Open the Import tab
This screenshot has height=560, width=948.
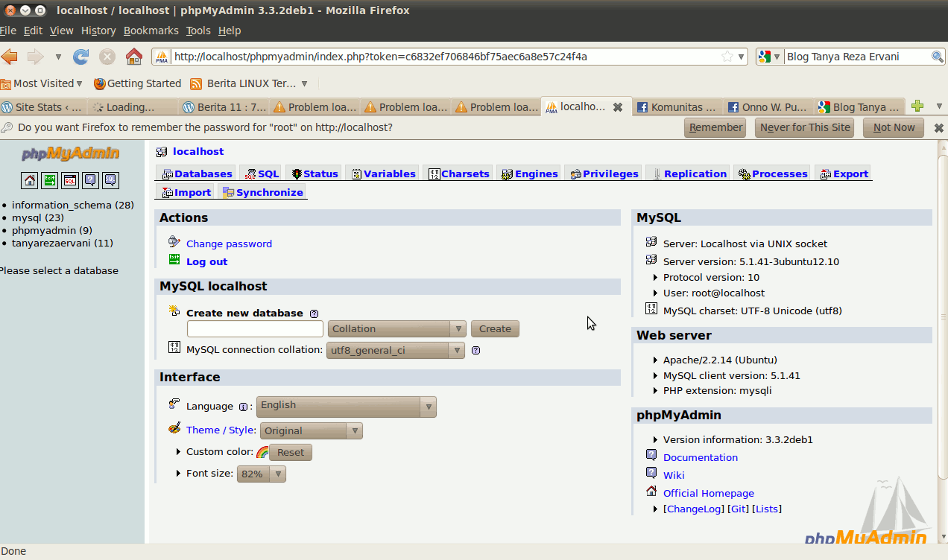click(186, 192)
